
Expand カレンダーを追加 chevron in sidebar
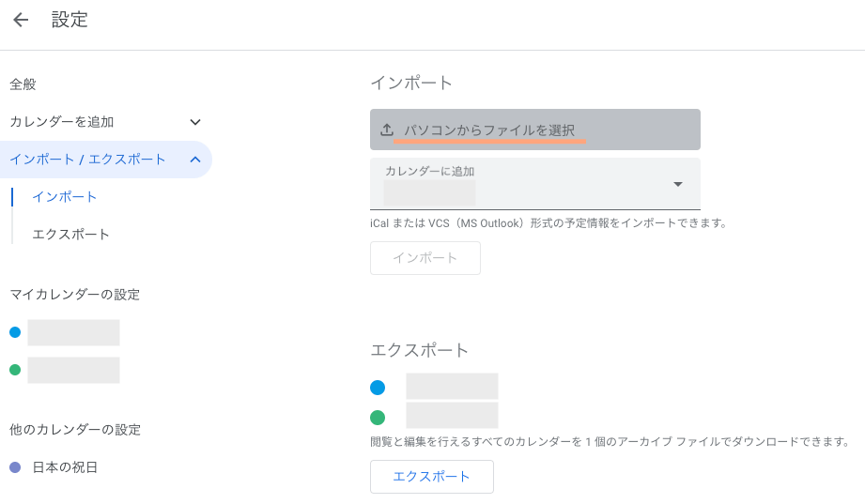click(x=195, y=122)
